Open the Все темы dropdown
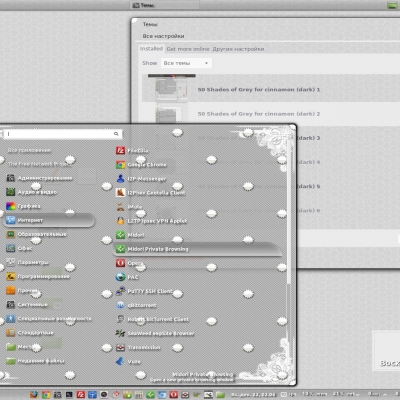 click(x=186, y=63)
